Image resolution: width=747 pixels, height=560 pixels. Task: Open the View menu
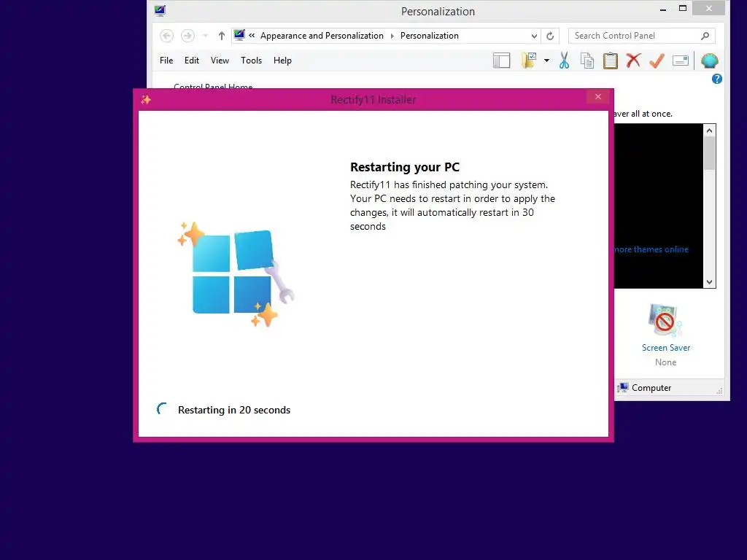click(220, 61)
